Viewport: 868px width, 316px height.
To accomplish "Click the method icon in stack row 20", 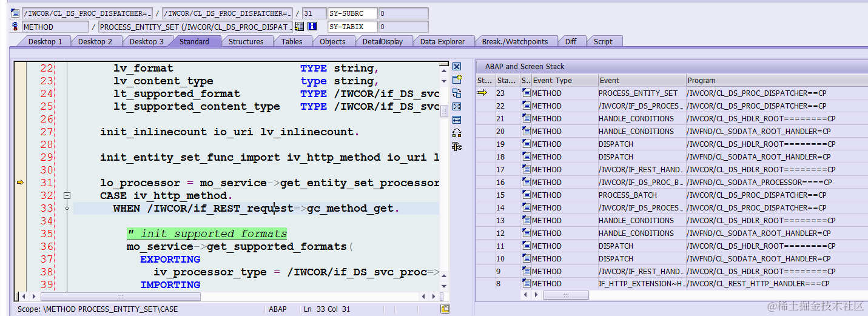I will (527, 131).
